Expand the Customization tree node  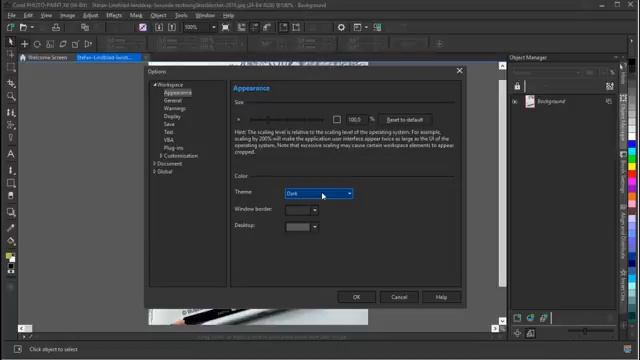(x=161, y=156)
